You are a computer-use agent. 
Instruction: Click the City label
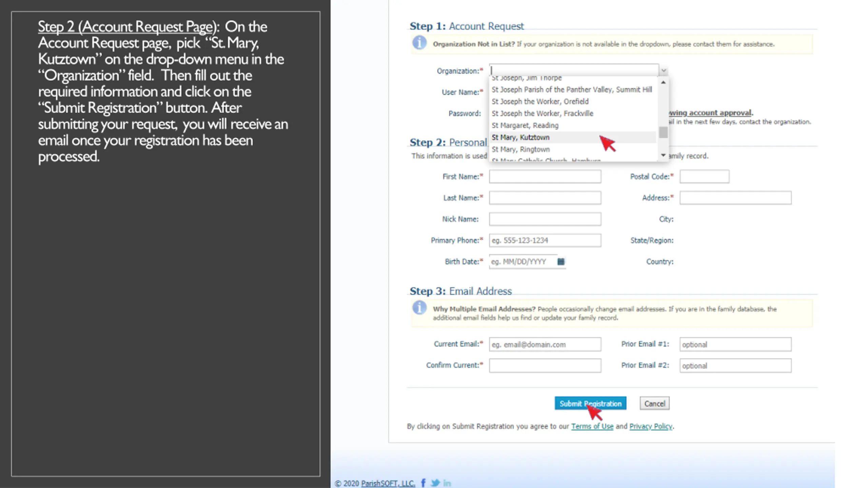tap(666, 219)
